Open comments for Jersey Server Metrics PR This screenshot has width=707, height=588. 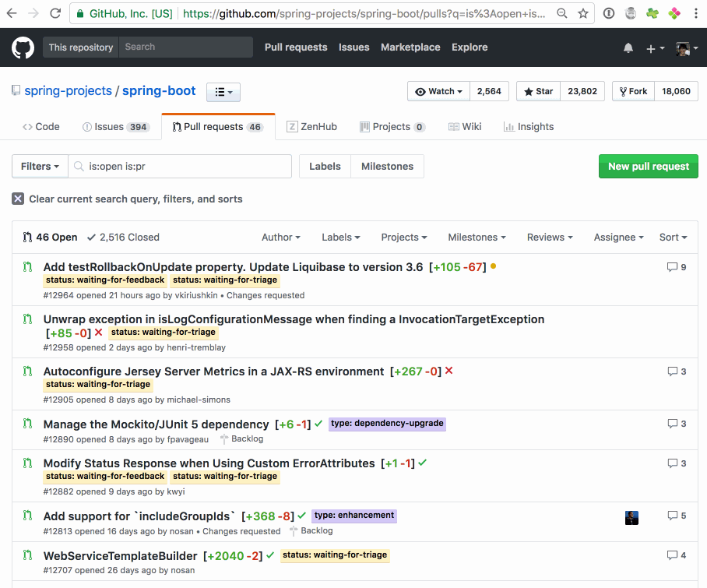[x=677, y=371]
